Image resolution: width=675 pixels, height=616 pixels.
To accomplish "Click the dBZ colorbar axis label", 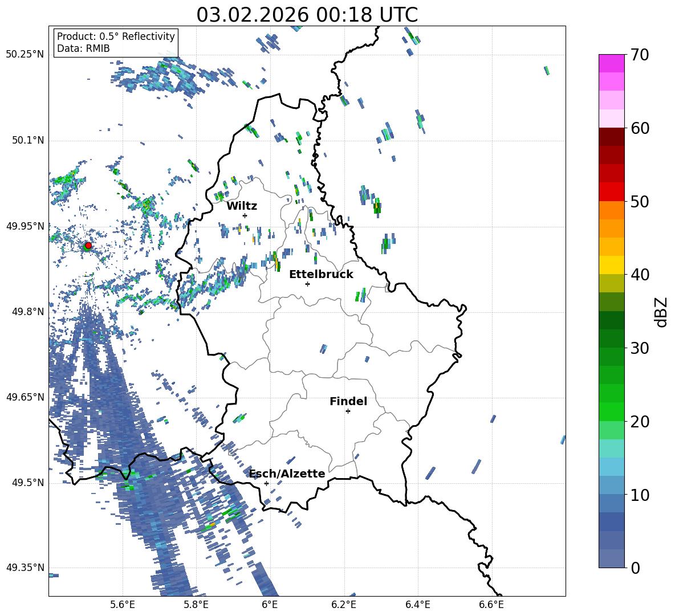I will 662,312.
